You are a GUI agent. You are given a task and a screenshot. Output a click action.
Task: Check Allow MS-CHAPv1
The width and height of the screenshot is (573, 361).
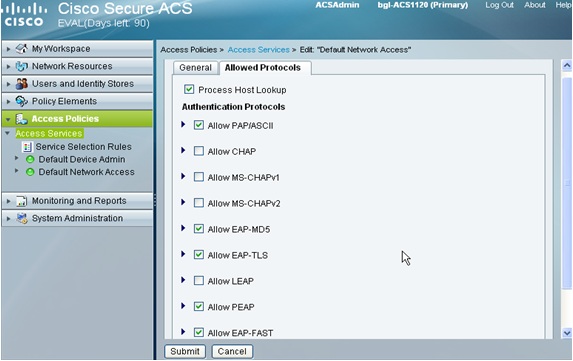pyautogui.click(x=199, y=177)
